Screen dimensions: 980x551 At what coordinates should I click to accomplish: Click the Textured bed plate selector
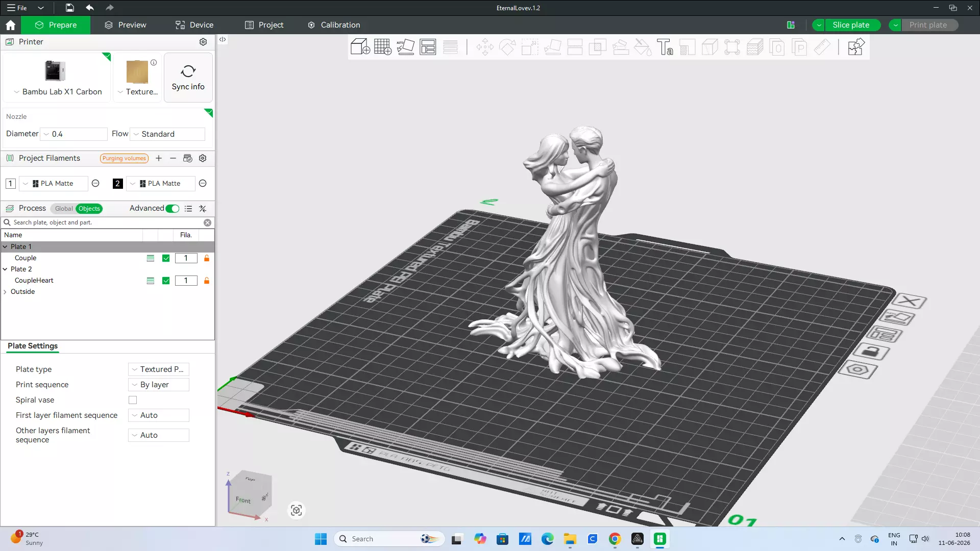[137, 78]
